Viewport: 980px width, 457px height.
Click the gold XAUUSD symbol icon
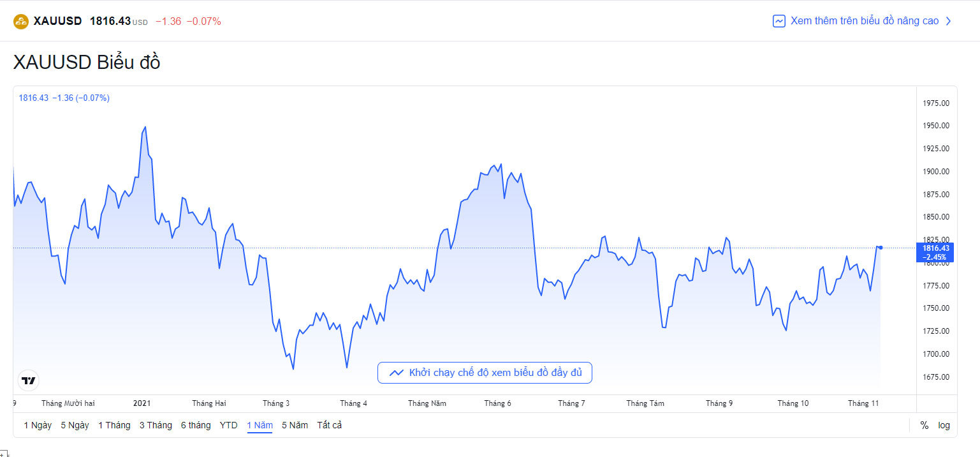(21, 21)
